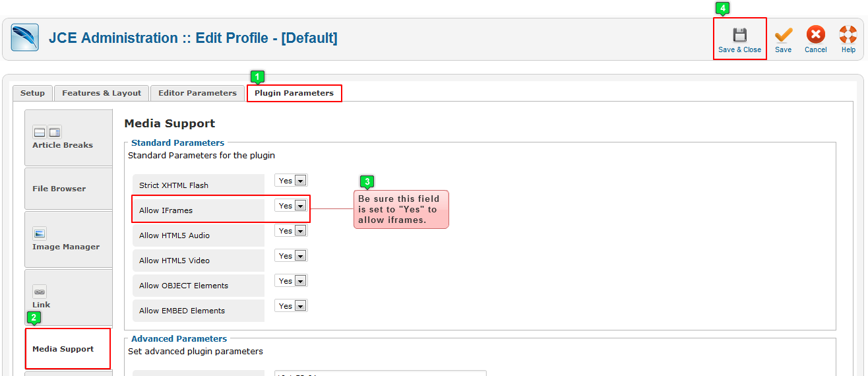Click the JCE feather logo icon
This screenshot has height=376, width=868.
(x=25, y=38)
